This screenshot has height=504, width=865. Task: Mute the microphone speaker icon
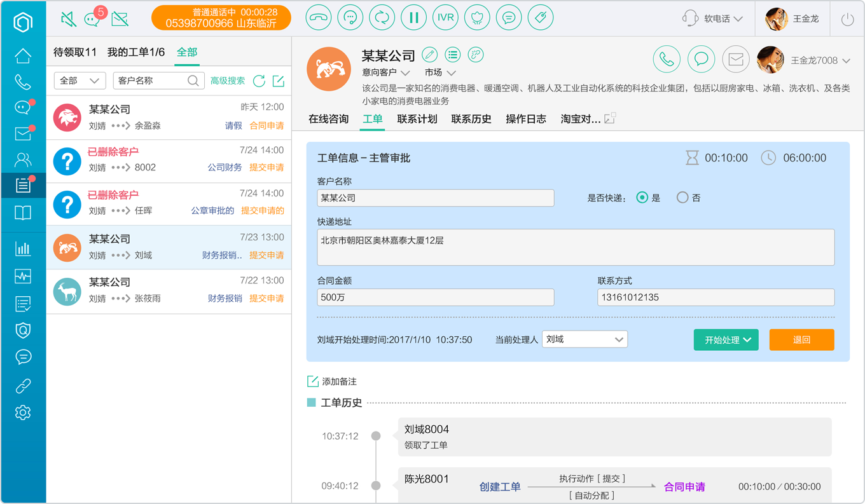[69, 19]
